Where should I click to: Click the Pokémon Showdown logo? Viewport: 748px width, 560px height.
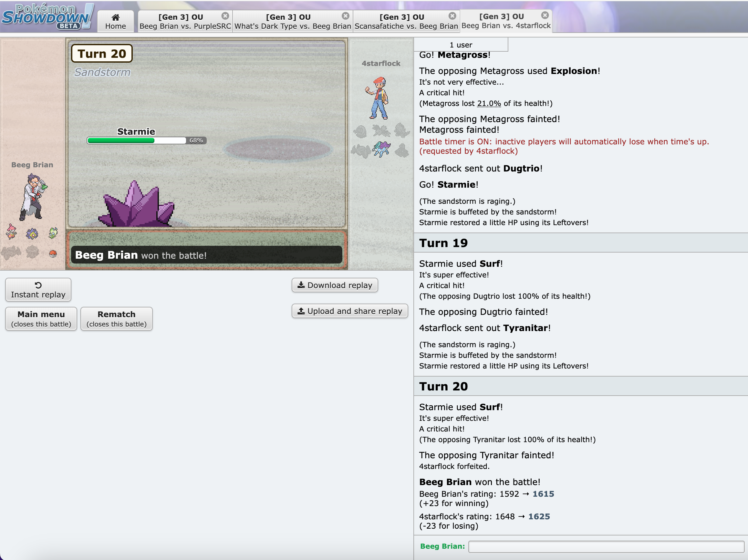47,16
